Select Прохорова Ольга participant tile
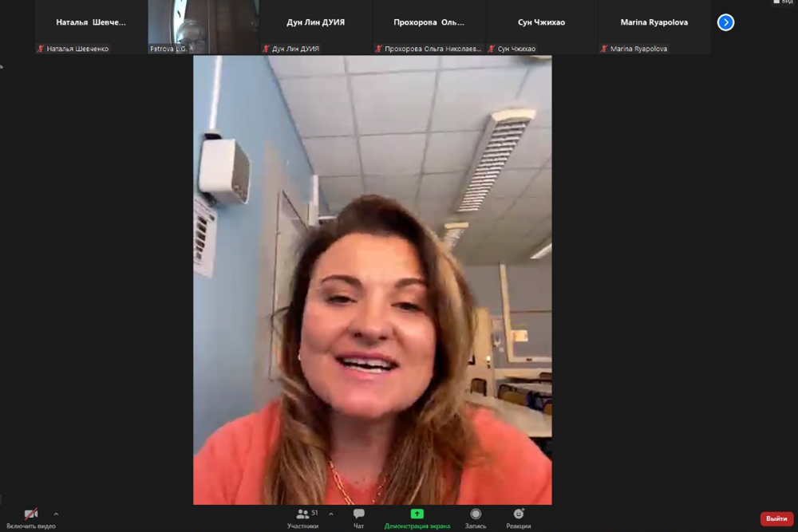Viewport: 798px width, 532px height. click(429, 24)
